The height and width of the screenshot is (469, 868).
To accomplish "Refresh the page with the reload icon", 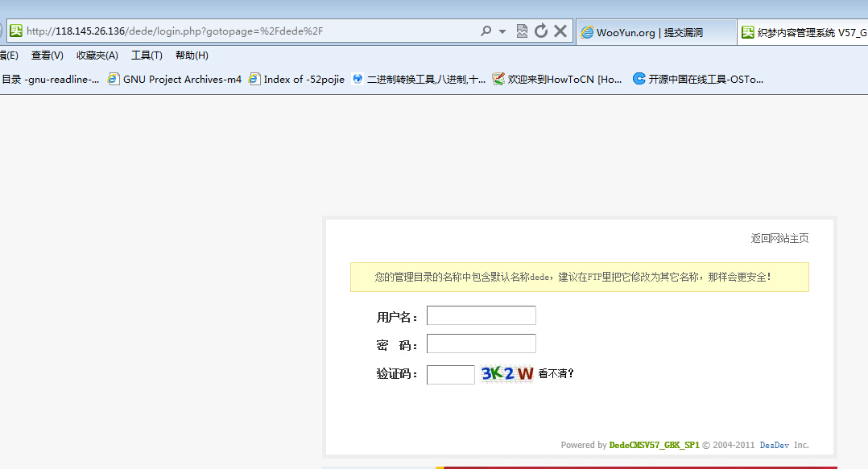I will click(541, 31).
